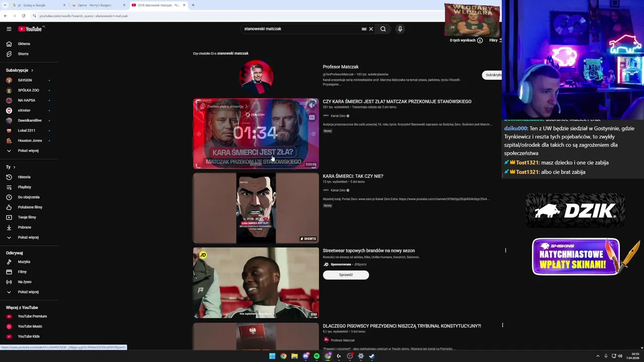Open the Streetwear ad video thumbnail

[x=256, y=283]
